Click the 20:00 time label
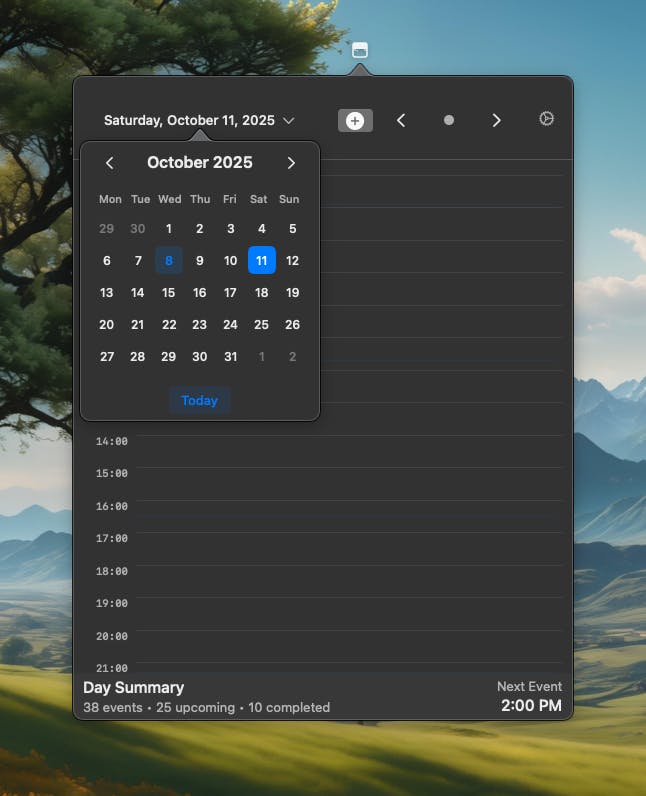The width and height of the screenshot is (646, 796). [x=112, y=636]
